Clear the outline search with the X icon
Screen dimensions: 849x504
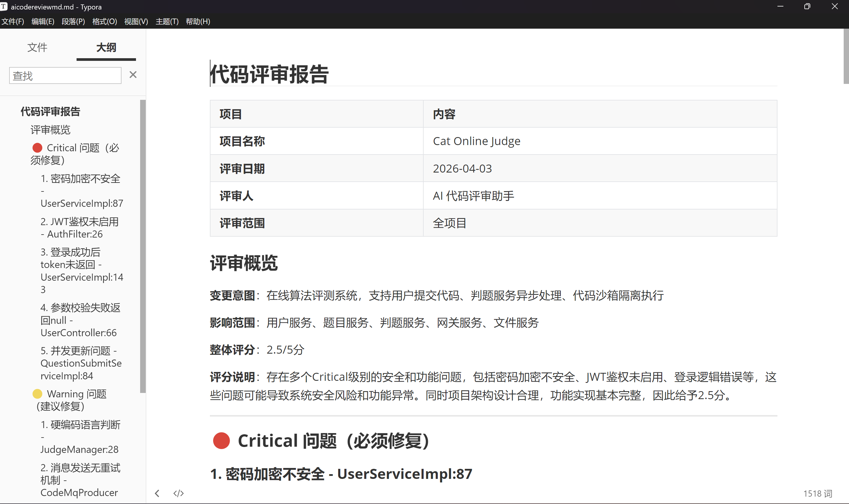[133, 75]
